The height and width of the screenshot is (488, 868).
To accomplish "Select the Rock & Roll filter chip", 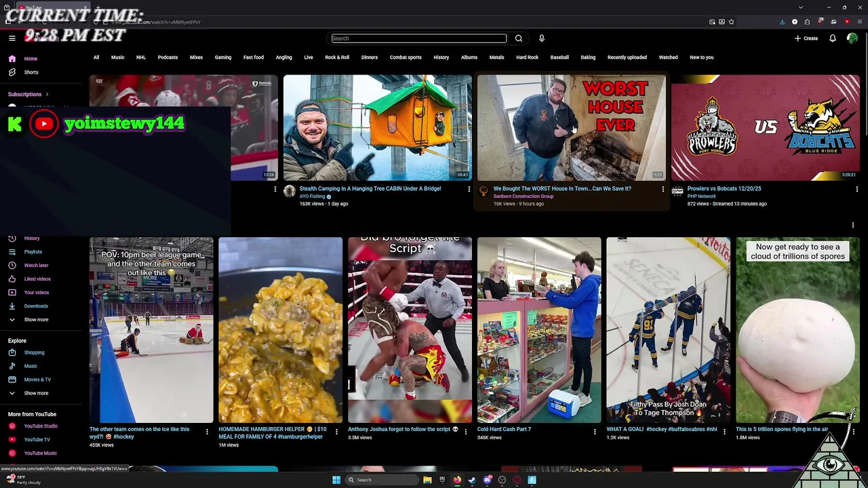I will point(337,58).
